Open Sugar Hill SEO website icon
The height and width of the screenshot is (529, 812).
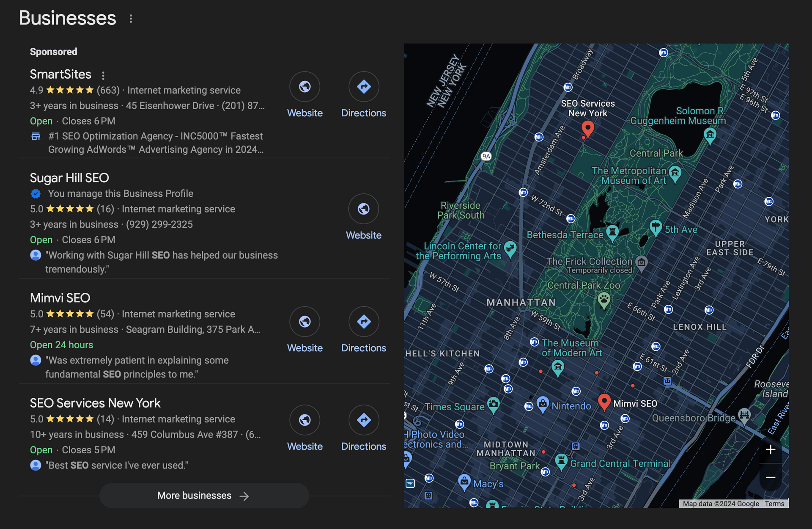[363, 209]
